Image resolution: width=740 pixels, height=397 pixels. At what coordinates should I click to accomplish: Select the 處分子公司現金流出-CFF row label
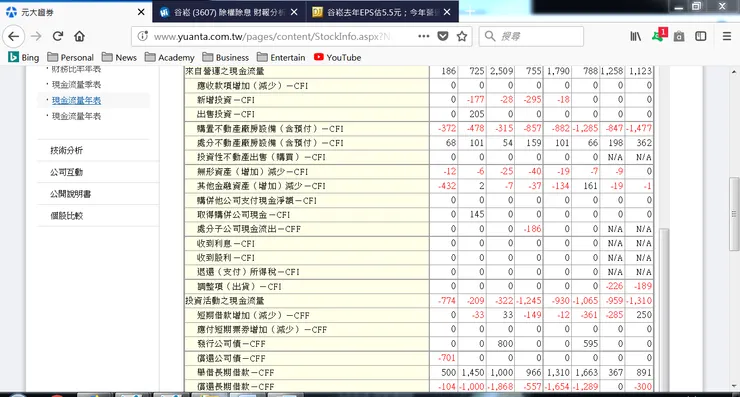249,228
